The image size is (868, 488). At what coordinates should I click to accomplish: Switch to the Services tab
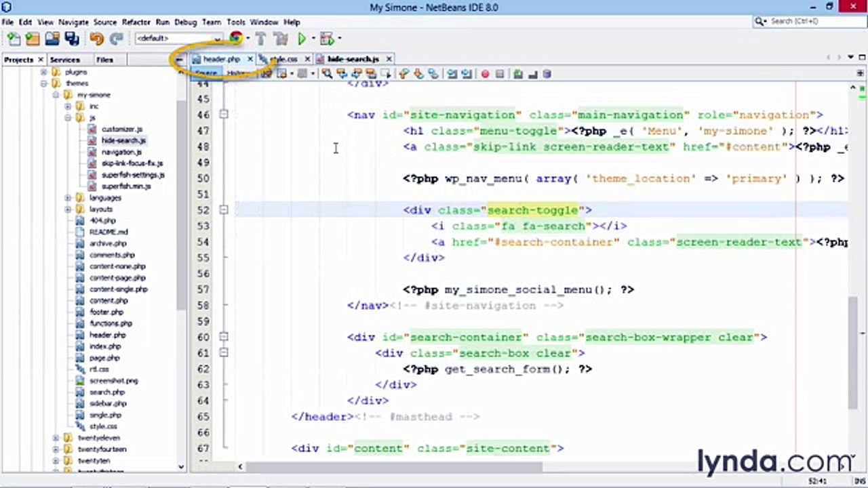(x=65, y=60)
